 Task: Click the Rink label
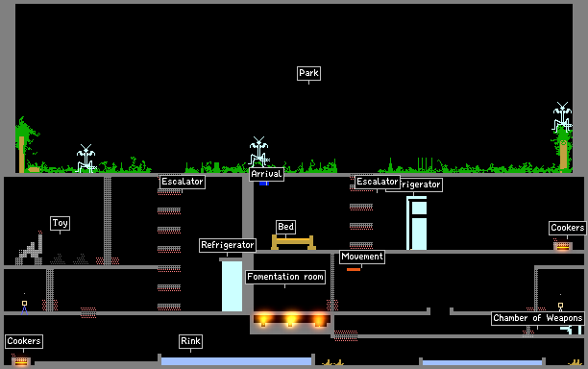(x=190, y=341)
